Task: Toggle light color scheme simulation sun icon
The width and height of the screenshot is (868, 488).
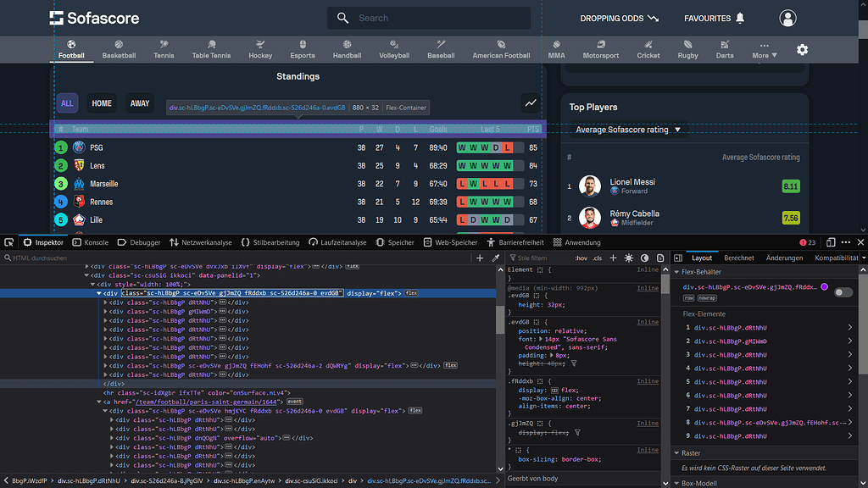Action: tap(628, 258)
